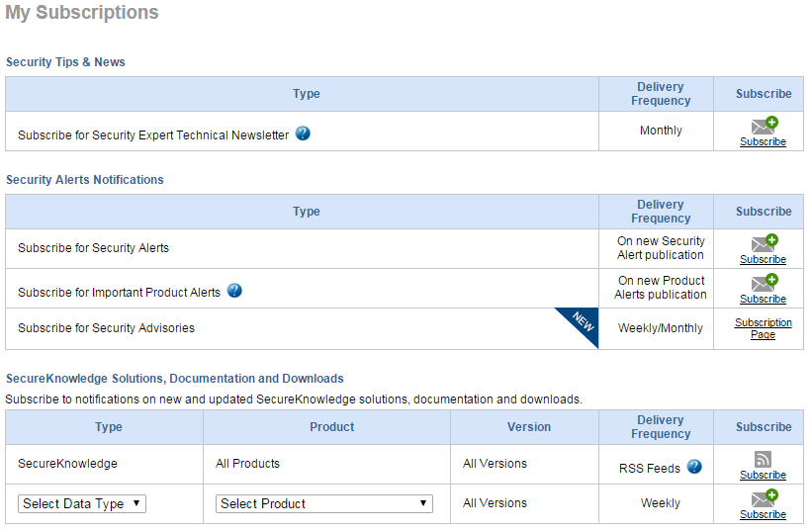Click the envelope icon for Security Alerts
This screenshot has width=812, height=531.
[x=765, y=242]
